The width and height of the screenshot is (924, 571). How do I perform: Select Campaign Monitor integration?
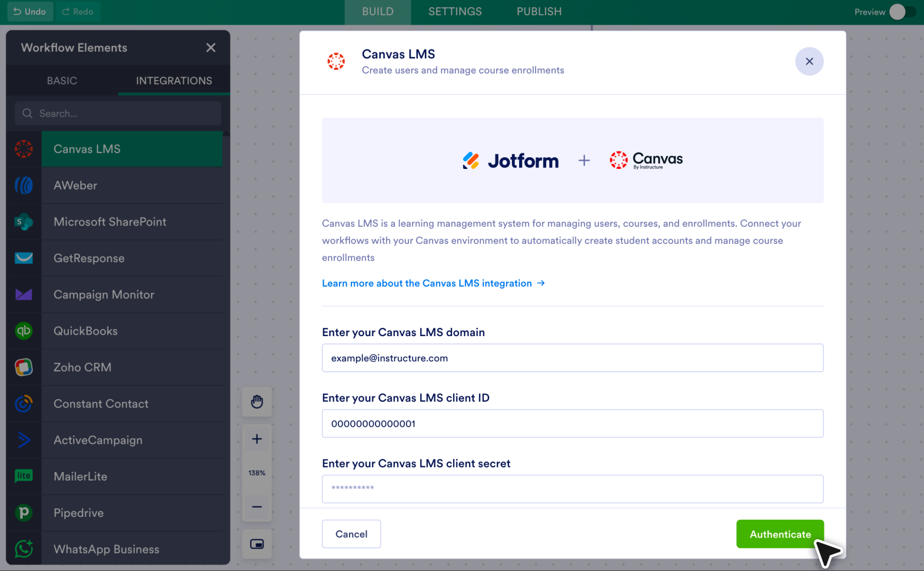(x=132, y=294)
